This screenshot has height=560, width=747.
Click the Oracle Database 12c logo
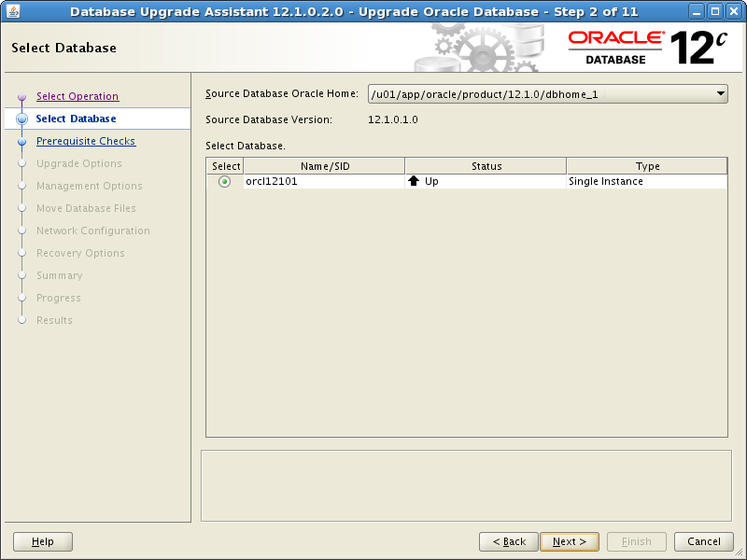click(x=647, y=48)
